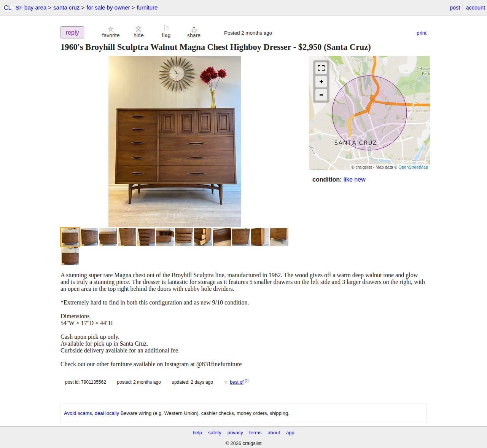The image size is (487, 448).
Task: Open the like new condition link
Action: tap(354, 179)
